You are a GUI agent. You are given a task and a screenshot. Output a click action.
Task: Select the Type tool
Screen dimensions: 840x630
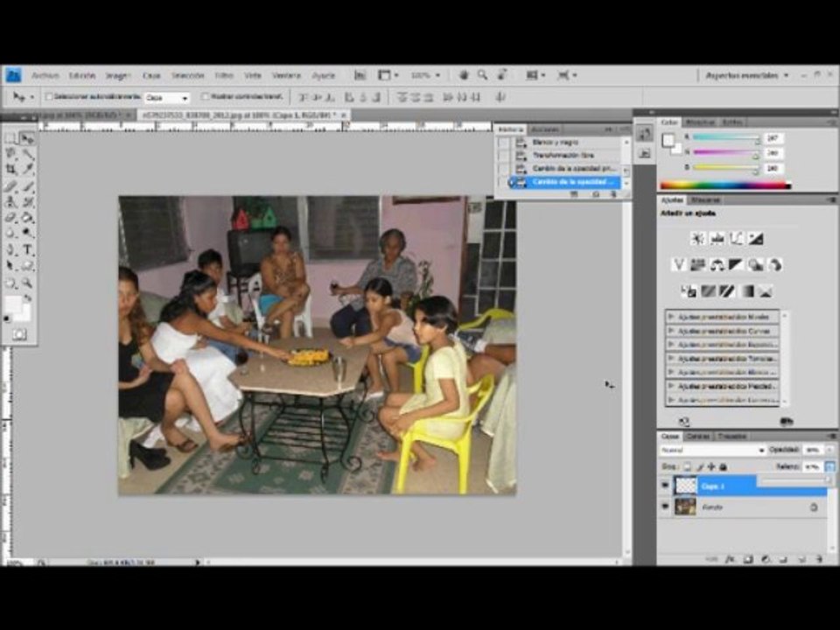pyautogui.click(x=27, y=249)
